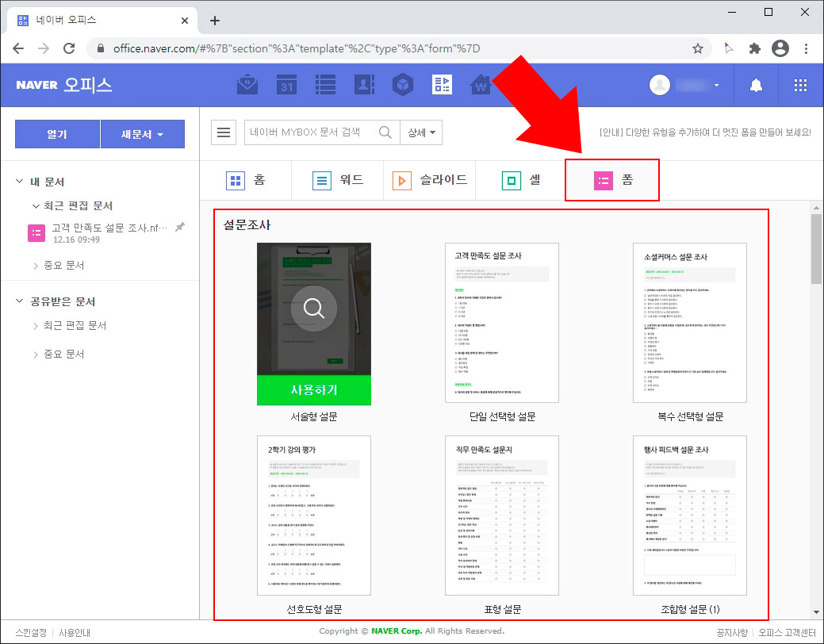The width and height of the screenshot is (824, 644).
Task: Open the 상세 search options dropdown
Action: pyautogui.click(x=421, y=132)
